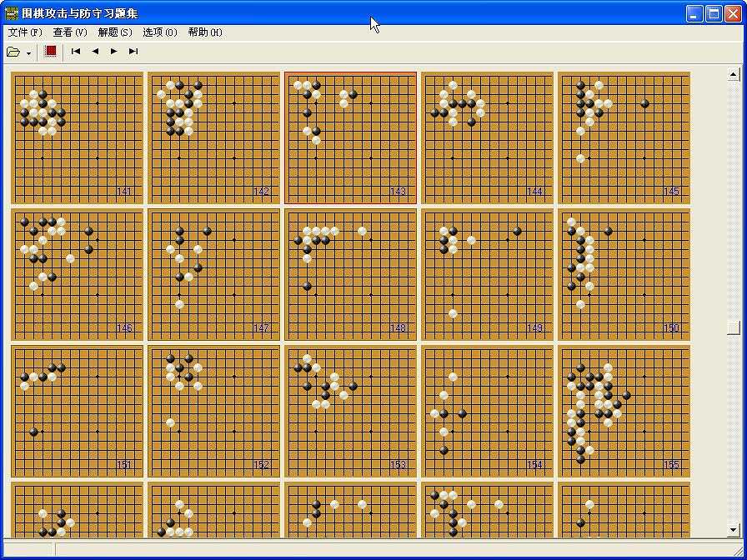Select Go problem board 155
The image size is (747, 560).
tap(624, 412)
